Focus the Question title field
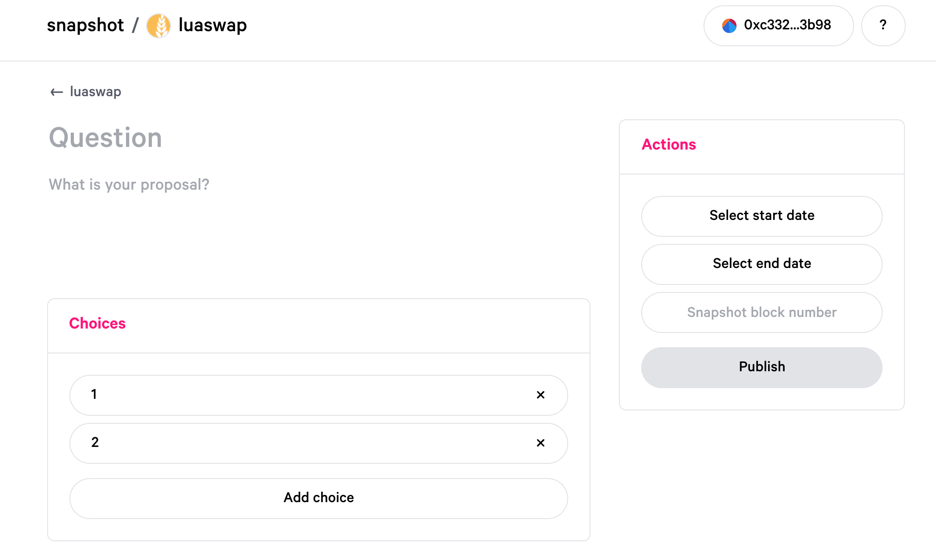Viewport: 936px width, 560px height. (x=319, y=138)
